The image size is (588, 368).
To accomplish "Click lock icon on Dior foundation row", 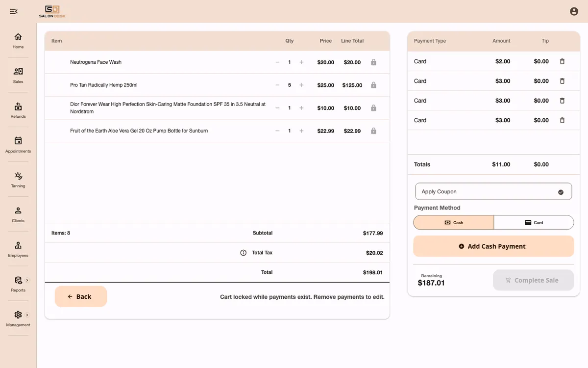I will 373,108.
